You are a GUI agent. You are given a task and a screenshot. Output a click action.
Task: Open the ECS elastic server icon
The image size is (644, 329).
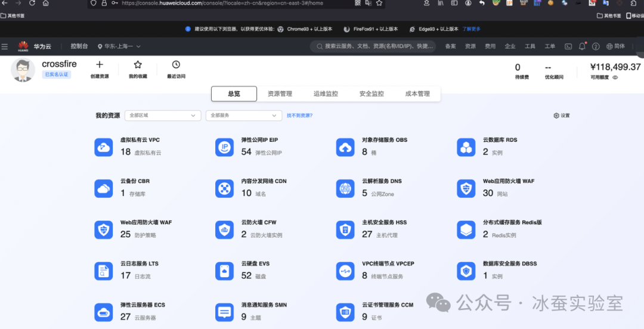[x=104, y=312]
